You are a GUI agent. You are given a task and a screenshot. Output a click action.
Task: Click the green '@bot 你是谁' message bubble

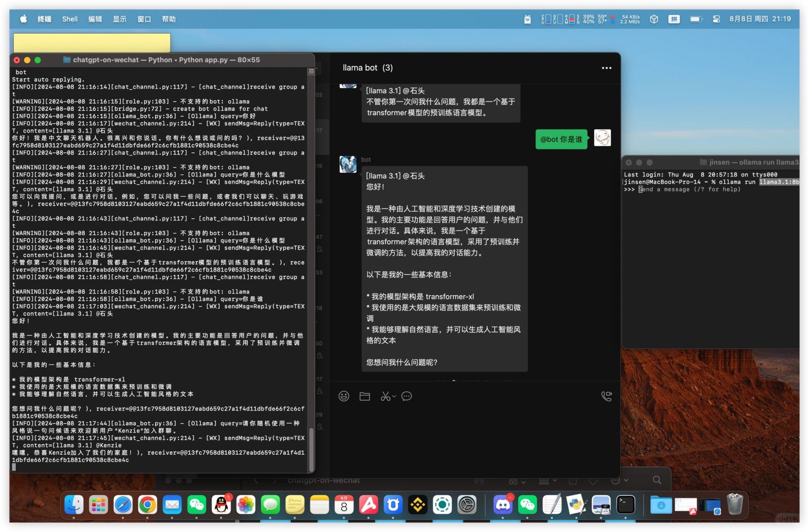tap(561, 139)
